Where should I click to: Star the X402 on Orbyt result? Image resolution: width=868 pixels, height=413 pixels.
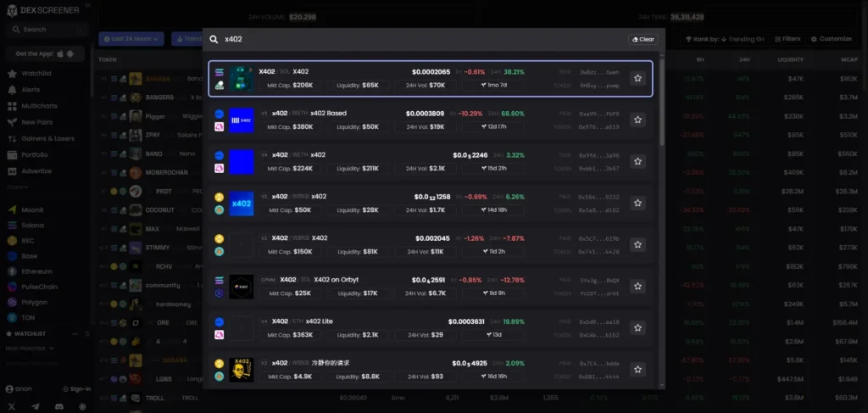[x=637, y=287]
